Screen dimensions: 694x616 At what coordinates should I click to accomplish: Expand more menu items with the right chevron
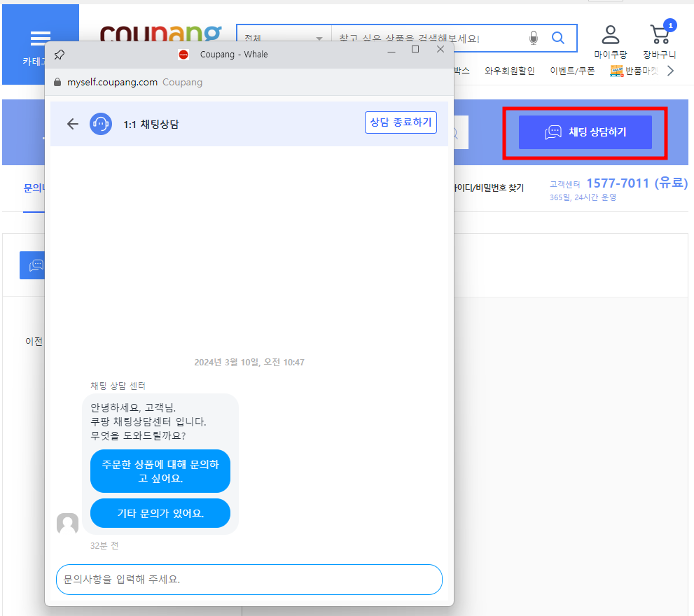670,70
